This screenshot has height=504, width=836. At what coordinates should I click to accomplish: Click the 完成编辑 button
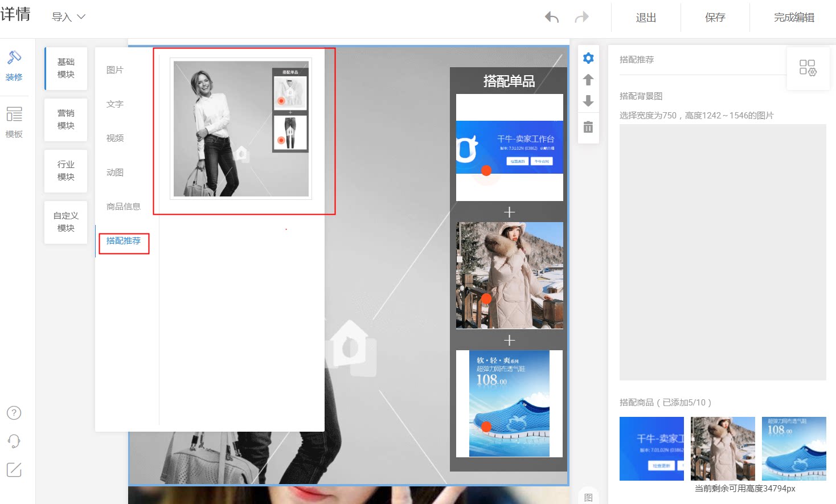pyautogui.click(x=794, y=18)
